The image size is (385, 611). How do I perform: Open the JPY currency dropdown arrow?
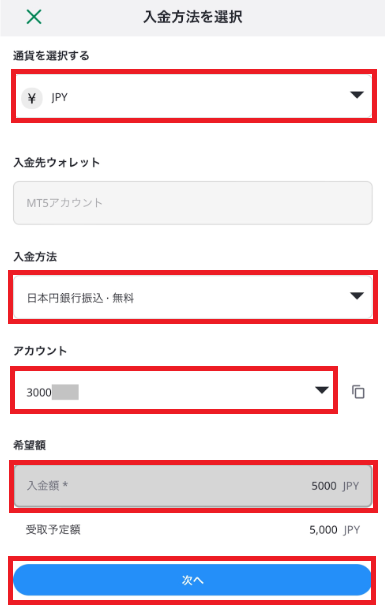coord(357,95)
